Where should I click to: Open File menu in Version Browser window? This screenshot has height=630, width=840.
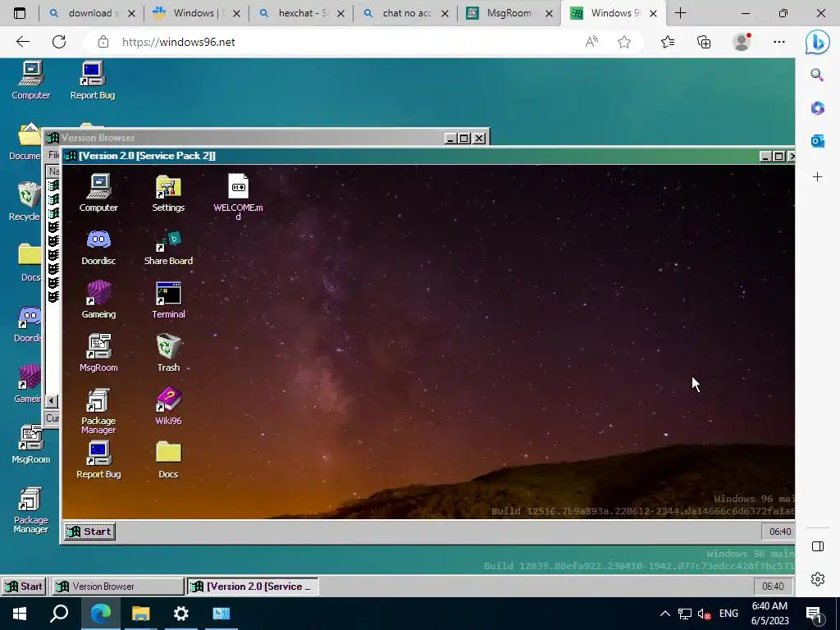point(53,155)
